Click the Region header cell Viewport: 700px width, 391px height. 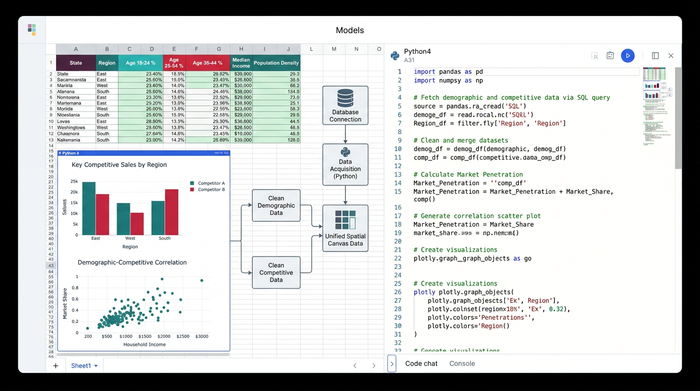click(x=107, y=63)
